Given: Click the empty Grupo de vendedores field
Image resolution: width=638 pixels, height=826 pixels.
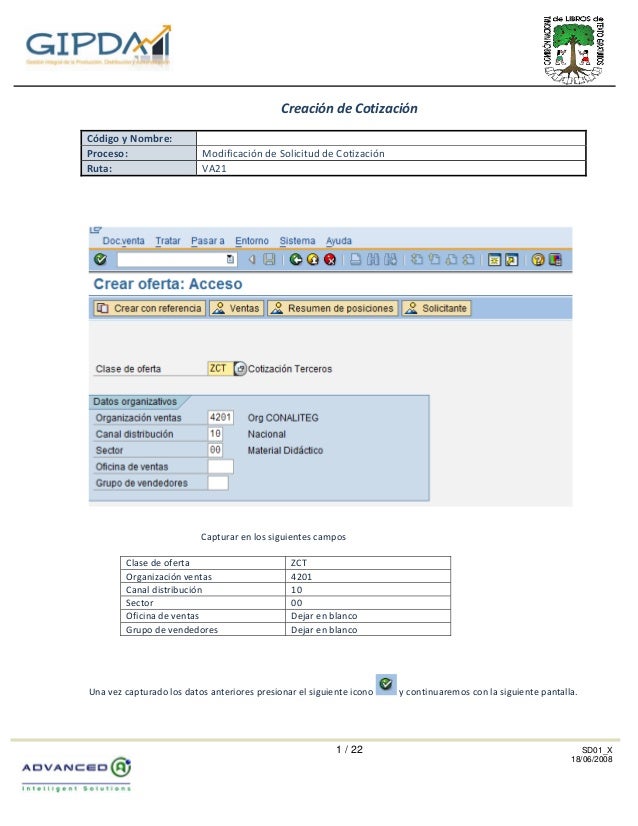Looking at the screenshot, I should [218, 483].
